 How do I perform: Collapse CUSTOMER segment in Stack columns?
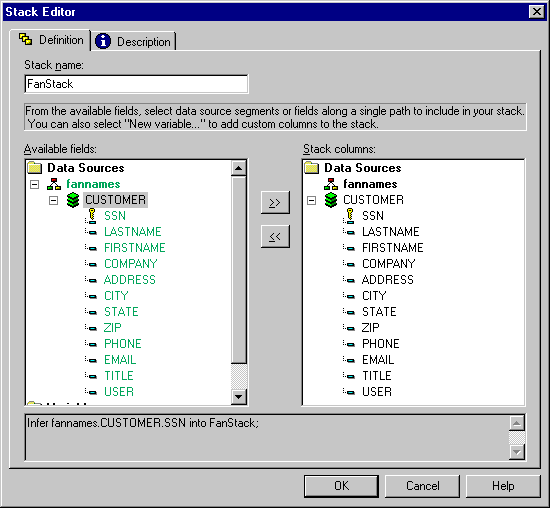point(311,200)
